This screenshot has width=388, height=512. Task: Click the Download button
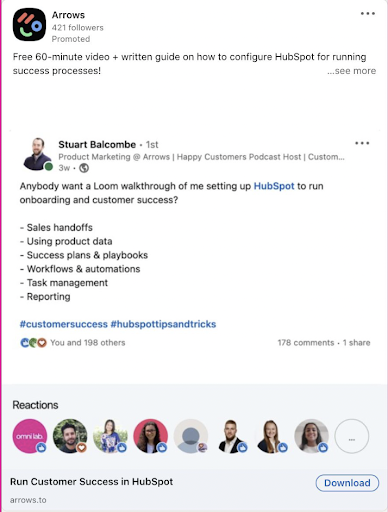[347, 483]
